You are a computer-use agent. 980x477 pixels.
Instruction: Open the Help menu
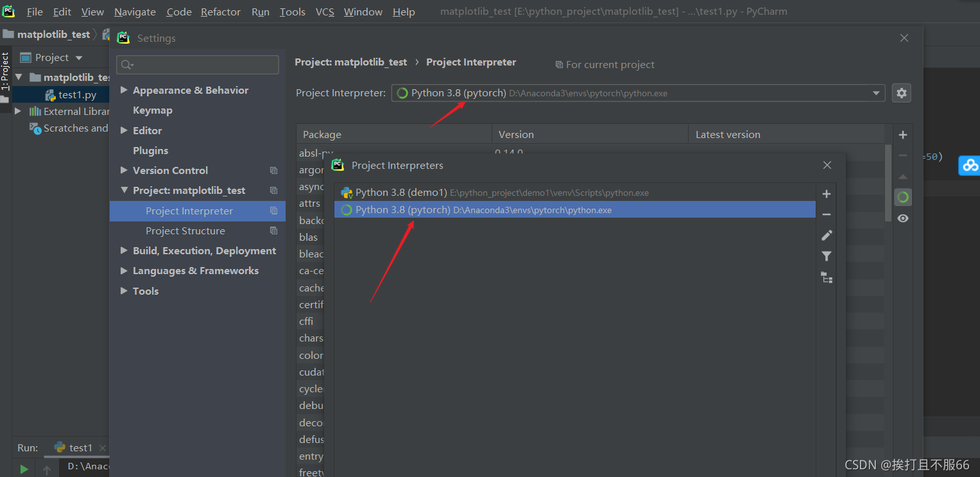pyautogui.click(x=404, y=12)
